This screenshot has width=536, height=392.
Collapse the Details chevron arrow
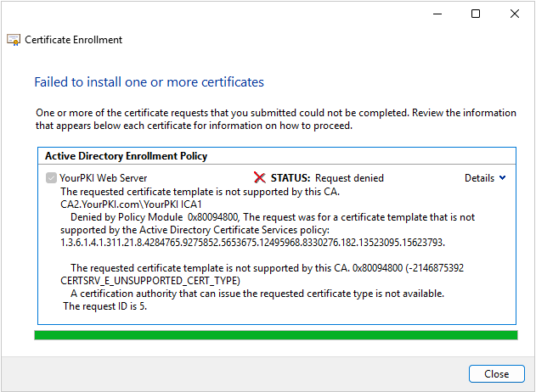(502, 177)
